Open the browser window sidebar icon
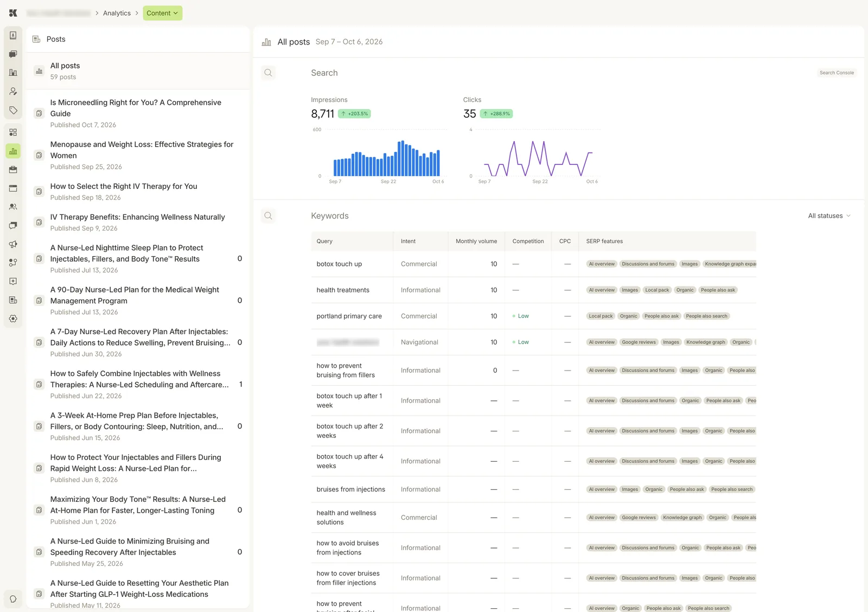The height and width of the screenshot is (612, 868). click(13, 188)
